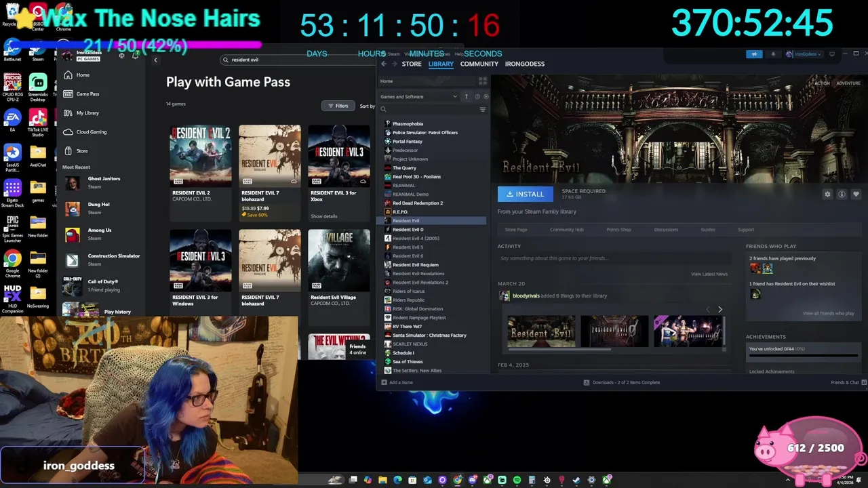
Task: Click Steam forward navigation arrow
Action: click(x=395, y=64)
